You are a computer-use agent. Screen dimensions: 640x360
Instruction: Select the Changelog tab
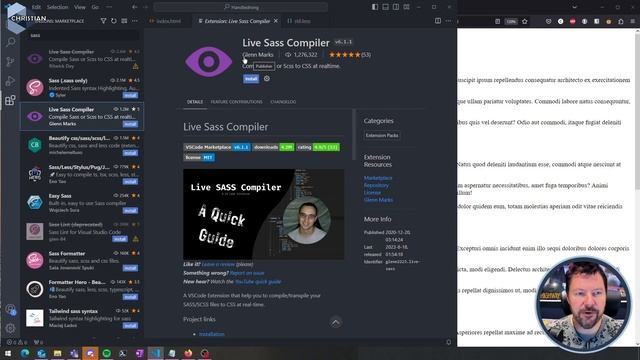click(283, 102)
